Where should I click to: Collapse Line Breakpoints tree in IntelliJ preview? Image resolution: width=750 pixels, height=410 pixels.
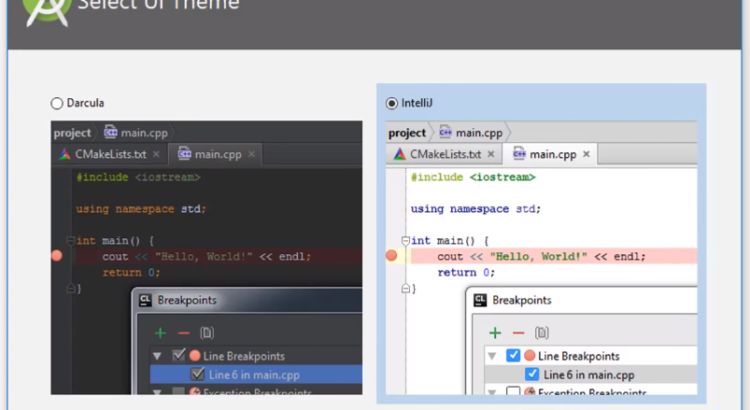[x=492, y=356]
